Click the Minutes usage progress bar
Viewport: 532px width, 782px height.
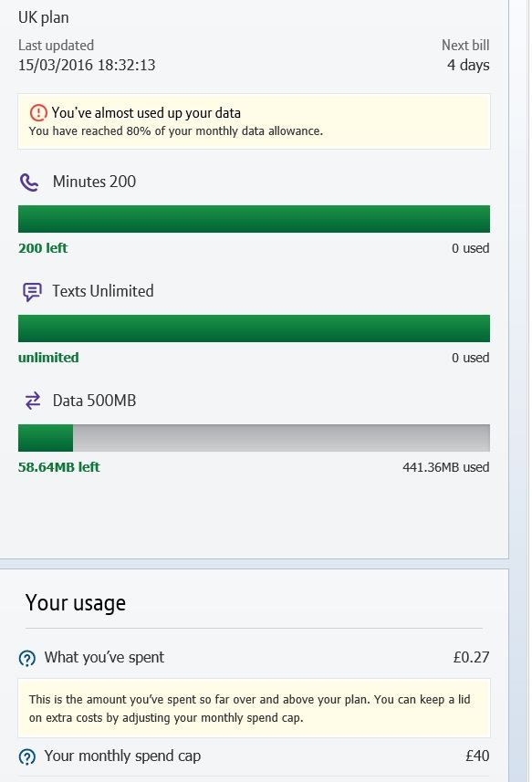coord(254,219)
